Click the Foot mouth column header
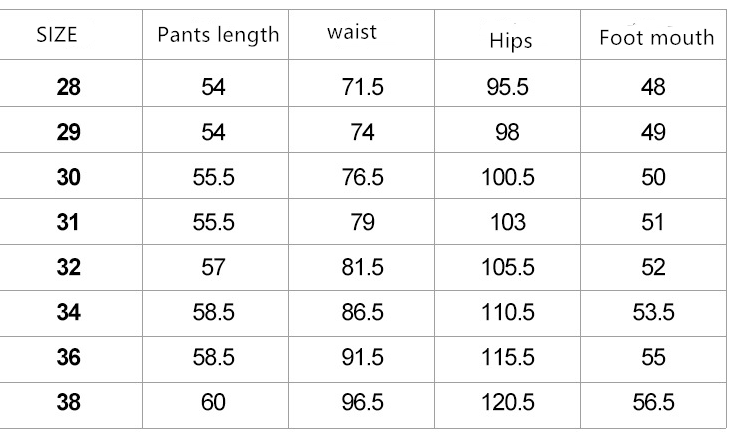 (x=656, y=38)
